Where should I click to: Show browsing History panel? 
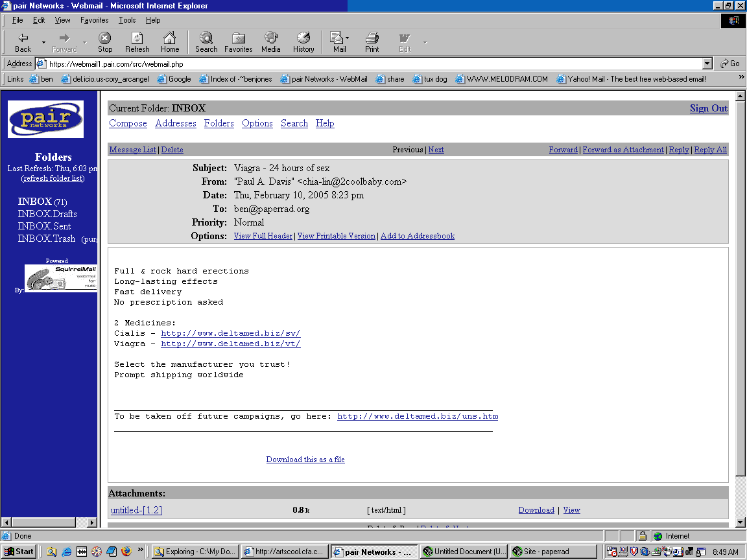point(303,42)
